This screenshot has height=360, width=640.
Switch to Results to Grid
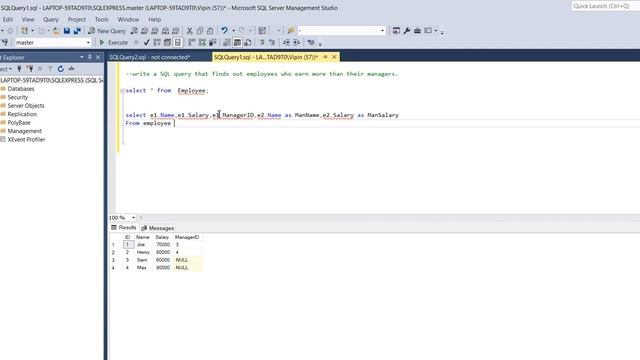237,42
